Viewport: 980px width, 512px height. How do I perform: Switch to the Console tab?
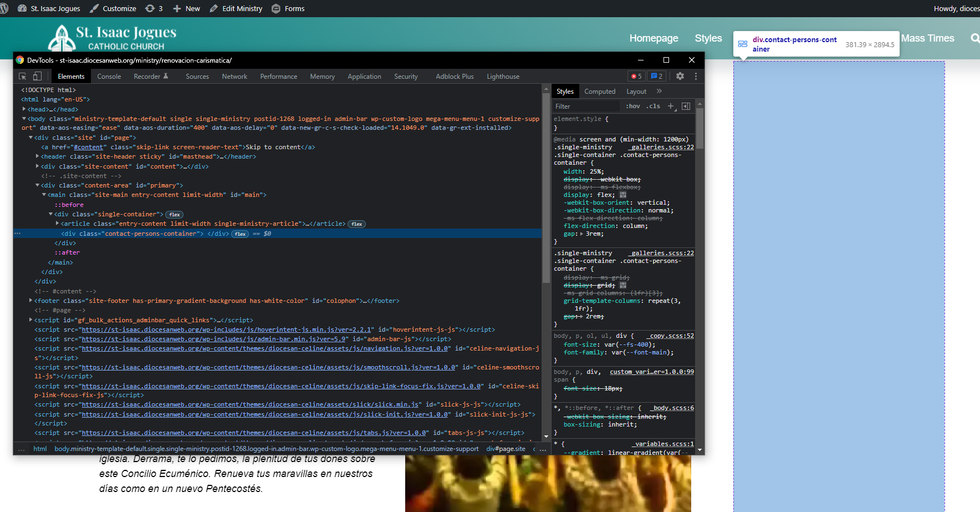click(109, 77)
